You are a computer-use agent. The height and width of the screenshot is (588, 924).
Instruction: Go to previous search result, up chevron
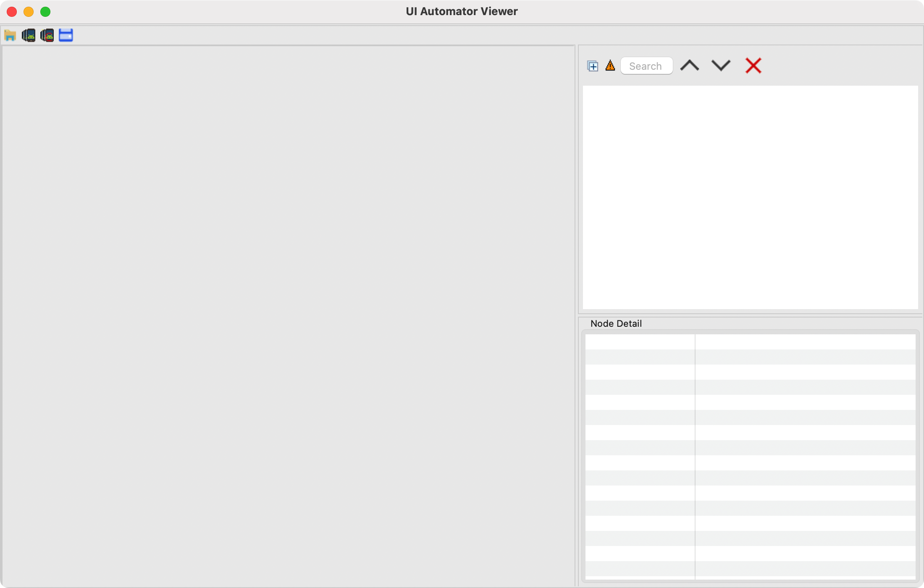tap(689, 66)
